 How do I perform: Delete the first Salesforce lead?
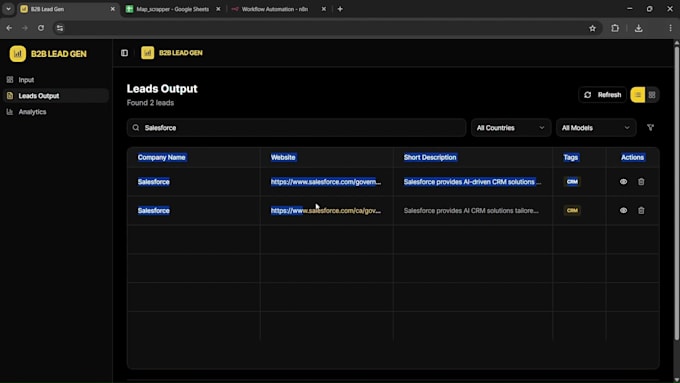click(x=641, y=182)
